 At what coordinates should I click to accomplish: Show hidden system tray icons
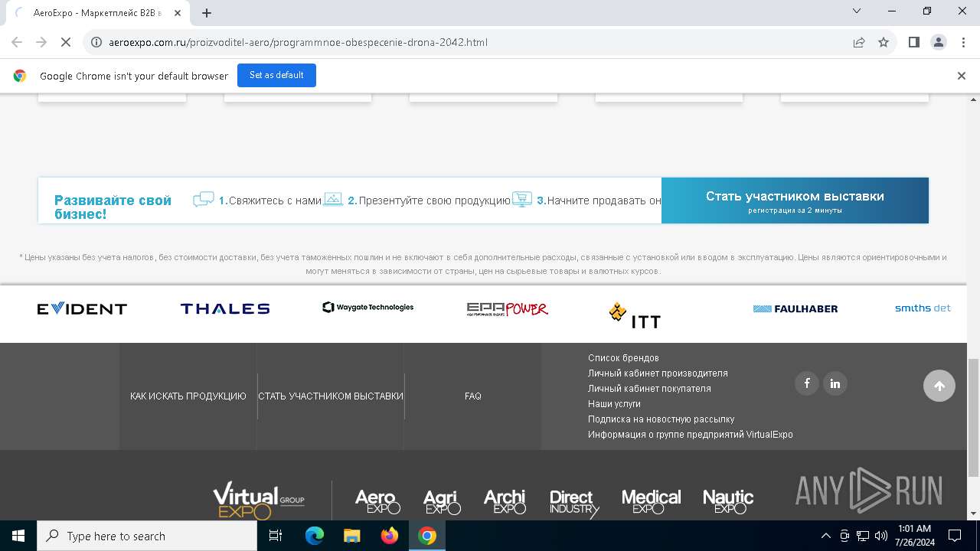click(825, 536)
